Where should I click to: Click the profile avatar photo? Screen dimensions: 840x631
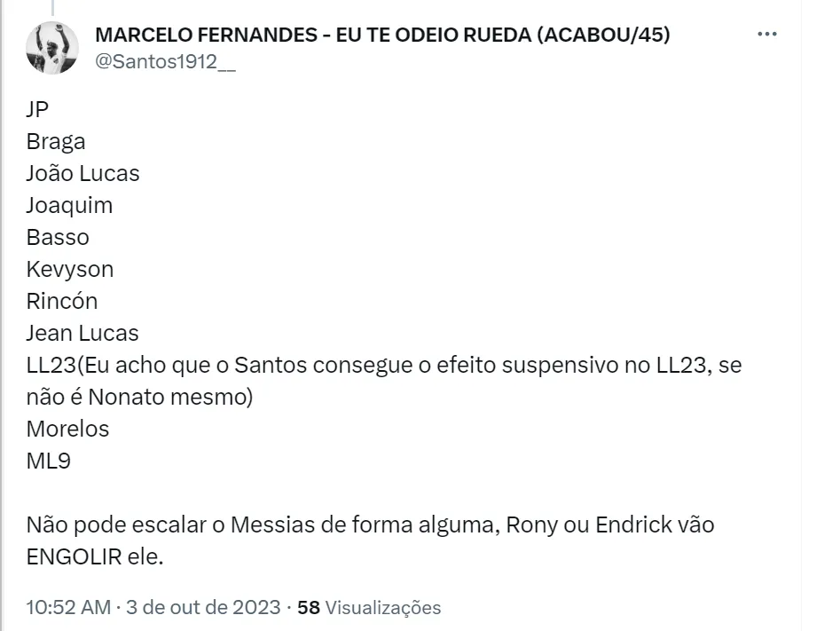pyautogui.click(x=53, y=48)
